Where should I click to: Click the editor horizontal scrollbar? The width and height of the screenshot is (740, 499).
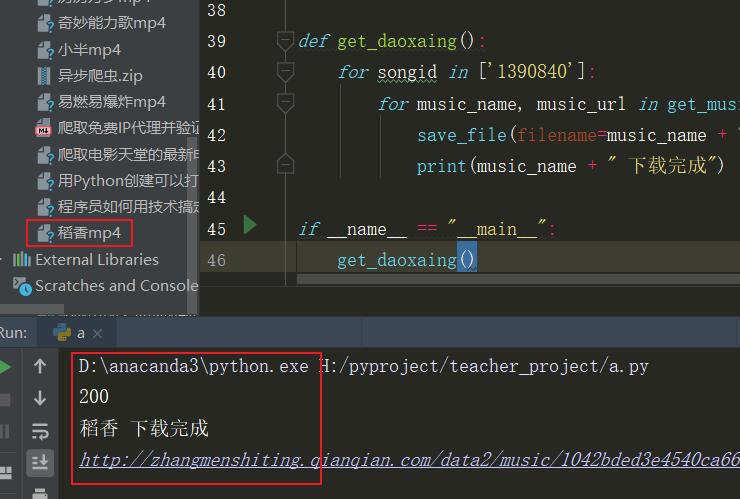[518, 279]
